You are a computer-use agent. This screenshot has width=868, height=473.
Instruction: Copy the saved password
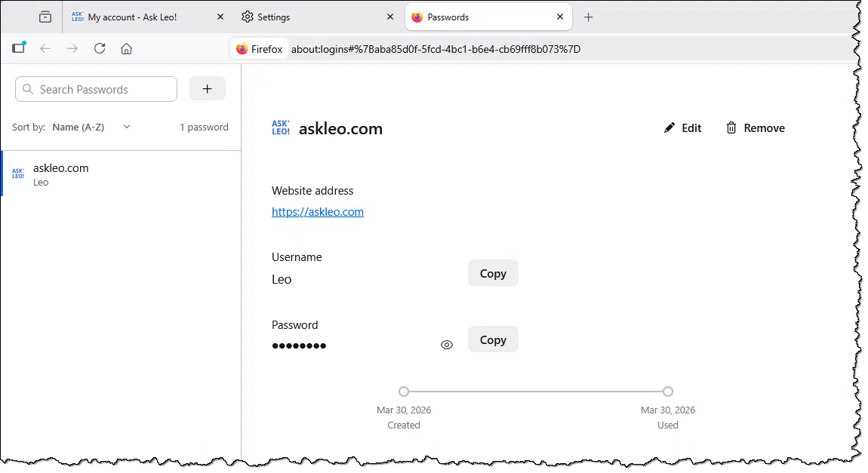pyautogui.click(x=493, y=340)
